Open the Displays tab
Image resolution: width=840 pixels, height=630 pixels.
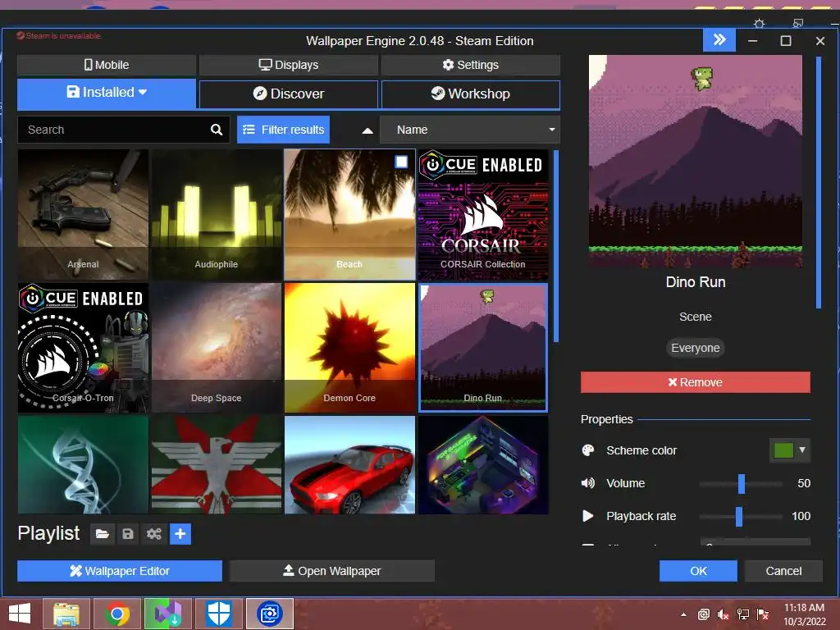coord(288,65)
